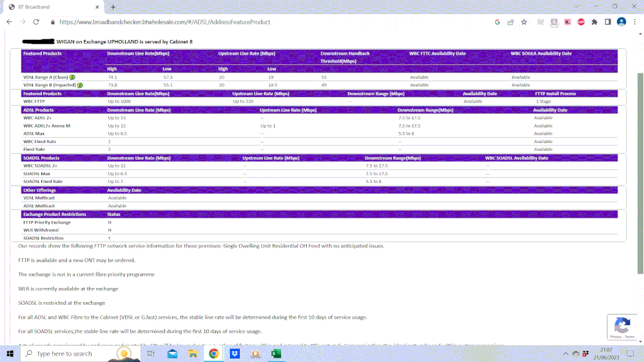Viewport: 644px width, 362px height.
Task: Open the Chrome extensions puzzle icon
Action: pyautogui.click(x=594, y=22)
